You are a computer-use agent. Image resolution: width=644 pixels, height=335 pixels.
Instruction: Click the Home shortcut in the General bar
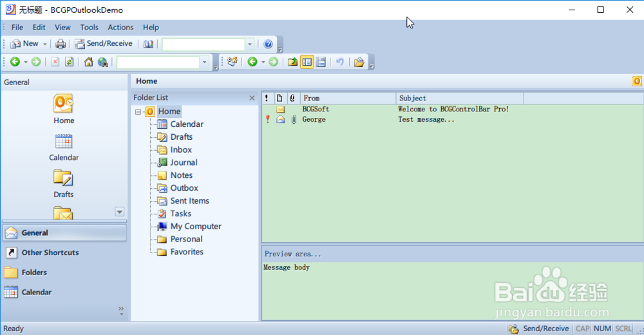pos(64,109)
